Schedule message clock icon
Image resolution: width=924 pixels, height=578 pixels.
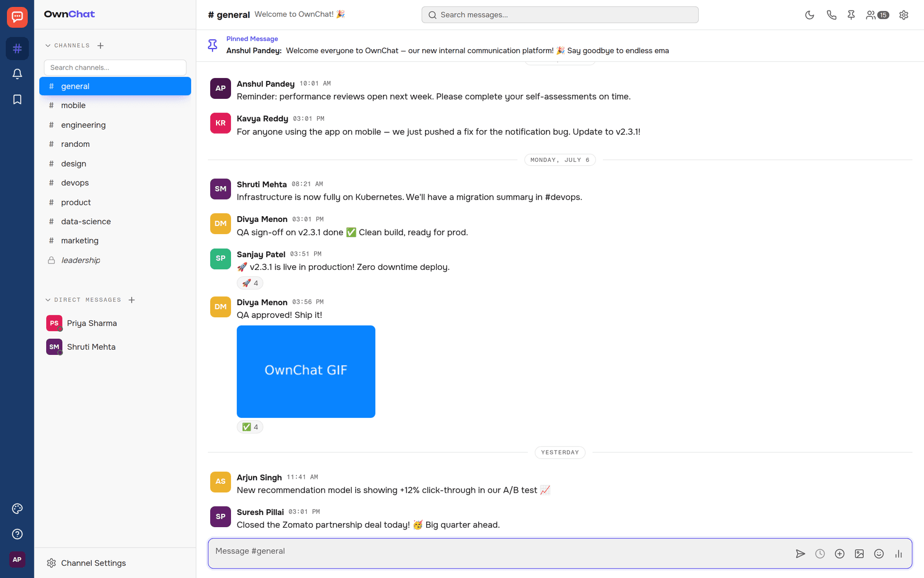click(820, 554)
